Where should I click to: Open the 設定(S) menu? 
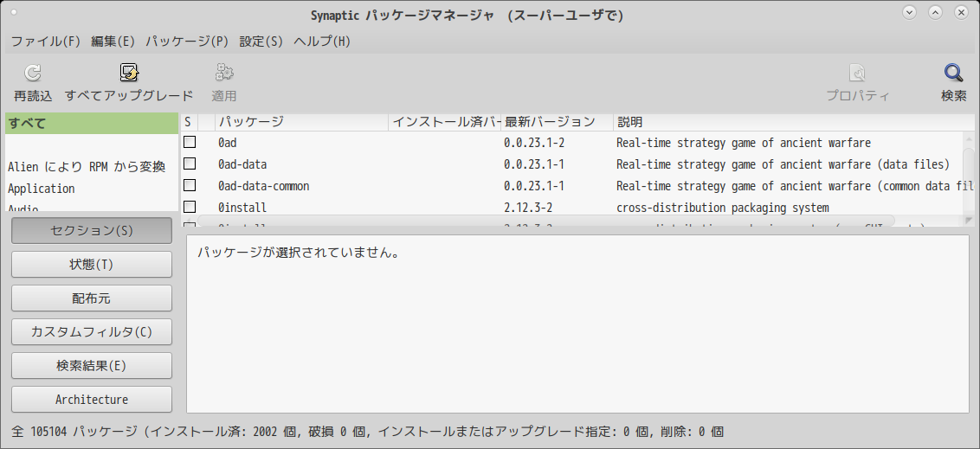click(261, 42)
